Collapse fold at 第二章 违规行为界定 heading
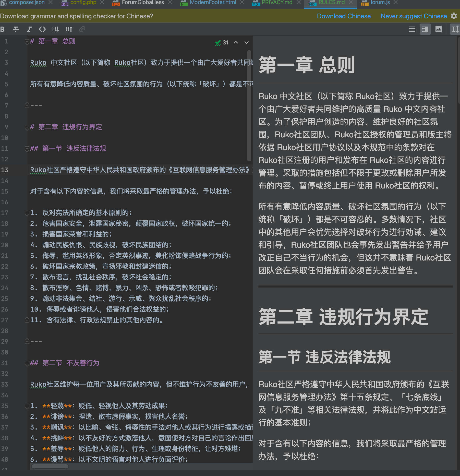The height and width of the screenshot is (476, 460). (27, 127)
